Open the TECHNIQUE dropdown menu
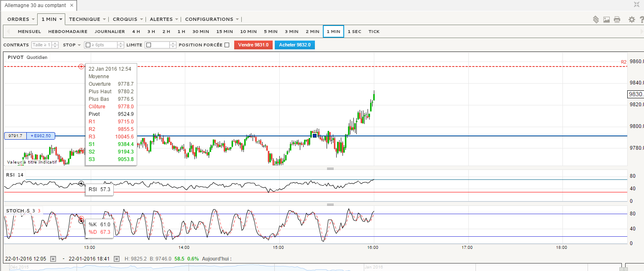Viewport: 644px width, 271px height. pyautogui.click(x=87, y=19)
